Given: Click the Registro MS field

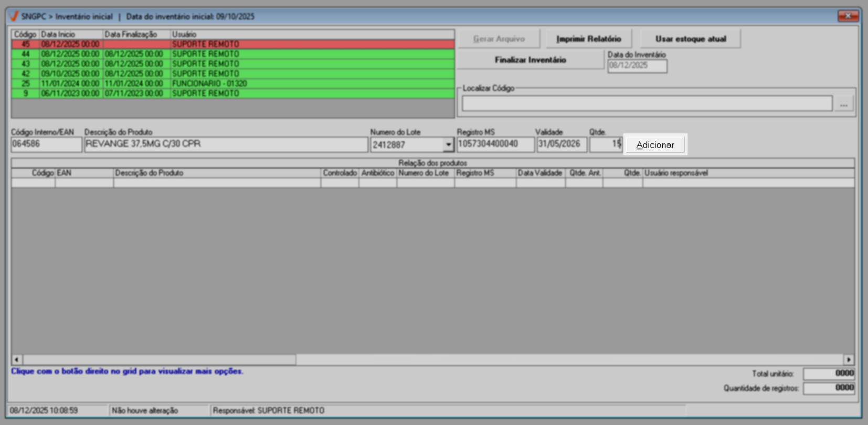Looking at the screenshot, I should tap(495, 144).
